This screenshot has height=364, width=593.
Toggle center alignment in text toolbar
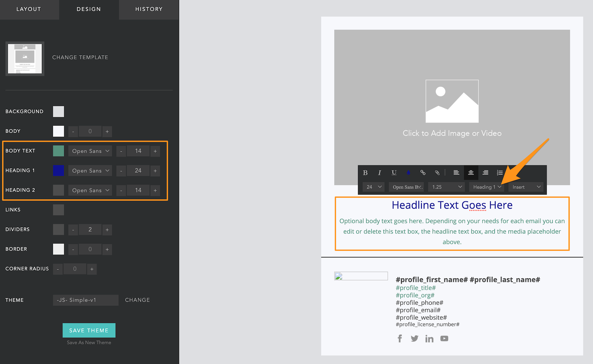[471, 173]
